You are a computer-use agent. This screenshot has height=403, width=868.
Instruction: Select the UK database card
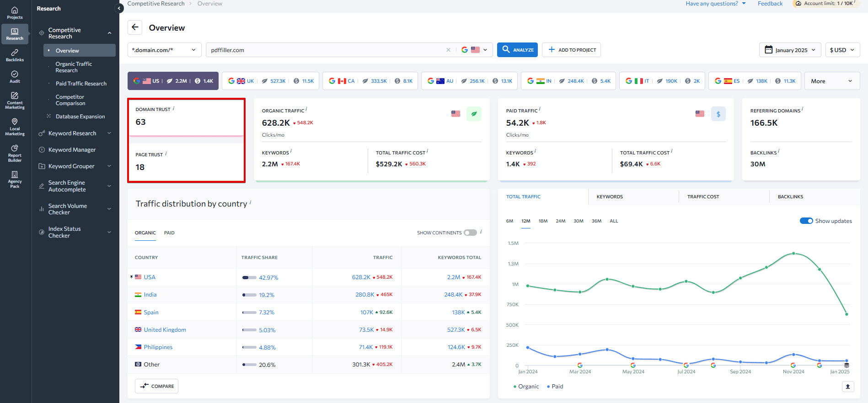271,81
